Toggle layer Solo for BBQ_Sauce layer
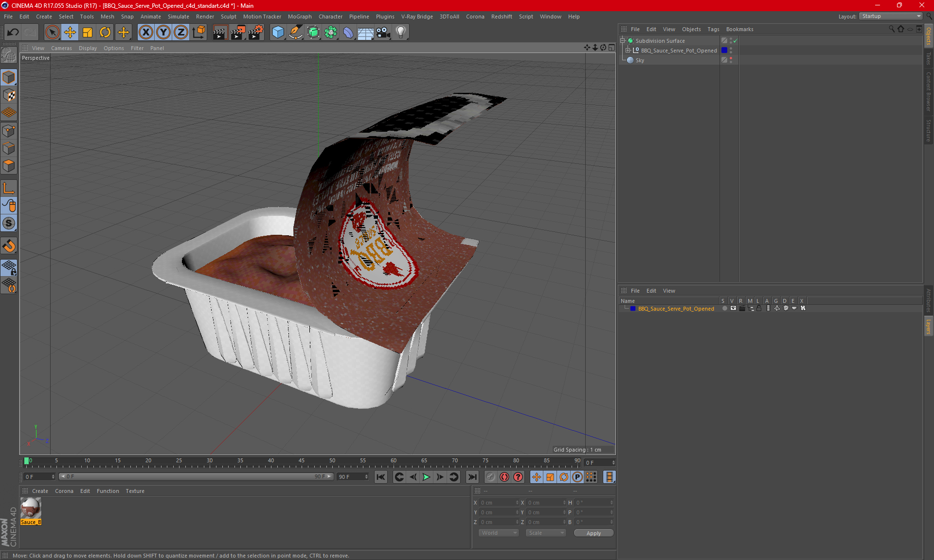 [x=724, y=308]
